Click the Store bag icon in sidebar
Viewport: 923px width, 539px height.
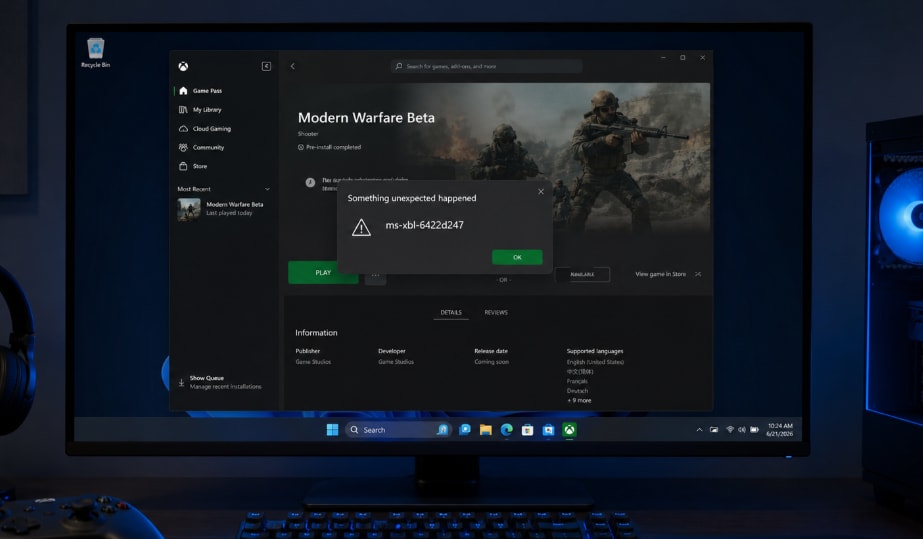183,166
